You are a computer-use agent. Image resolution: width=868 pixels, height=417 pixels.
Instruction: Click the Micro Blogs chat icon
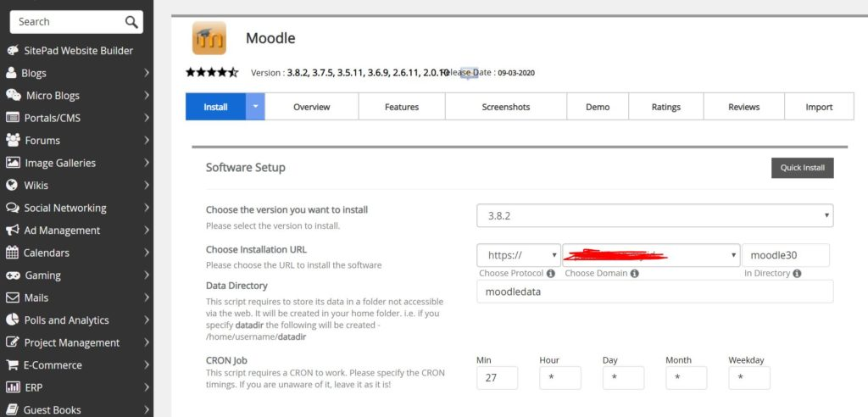(x=14, y=95)
